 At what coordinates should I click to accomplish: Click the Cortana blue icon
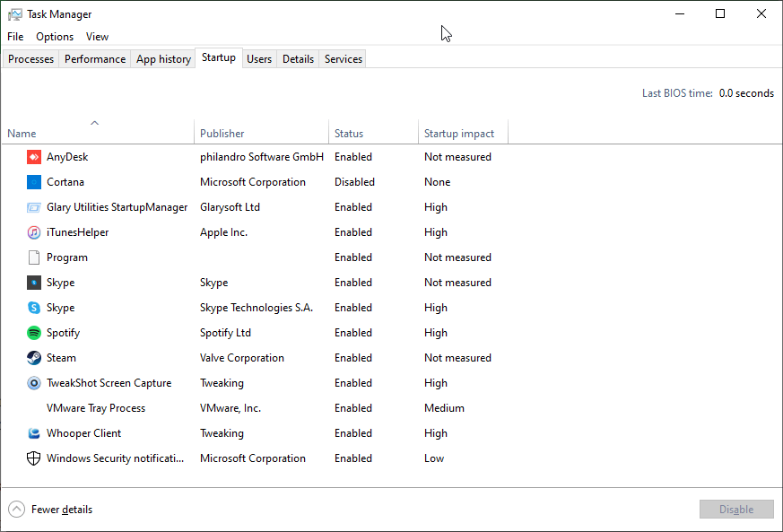point(33,182)
